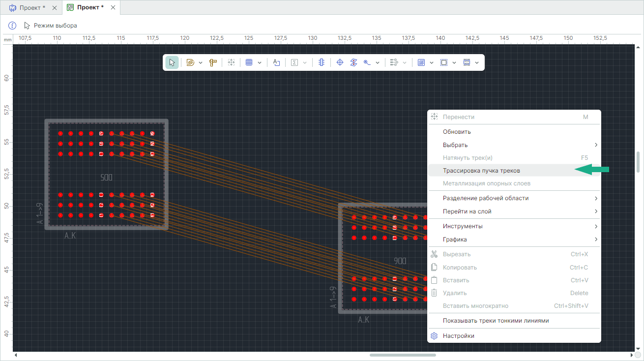Screen dimensions: 644x361
Task: Click the ruler measurement tool icon
Action: point(213,62)
